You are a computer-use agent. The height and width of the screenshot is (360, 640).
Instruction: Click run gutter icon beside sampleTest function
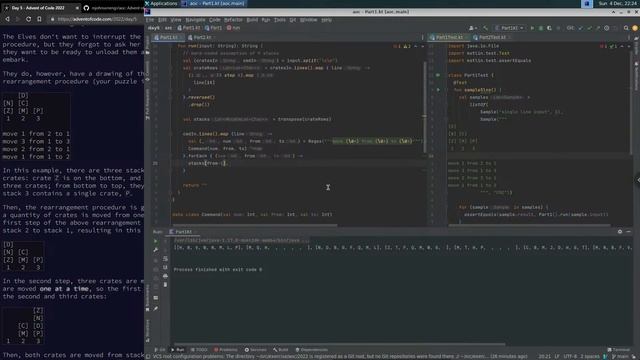point(438,90)
